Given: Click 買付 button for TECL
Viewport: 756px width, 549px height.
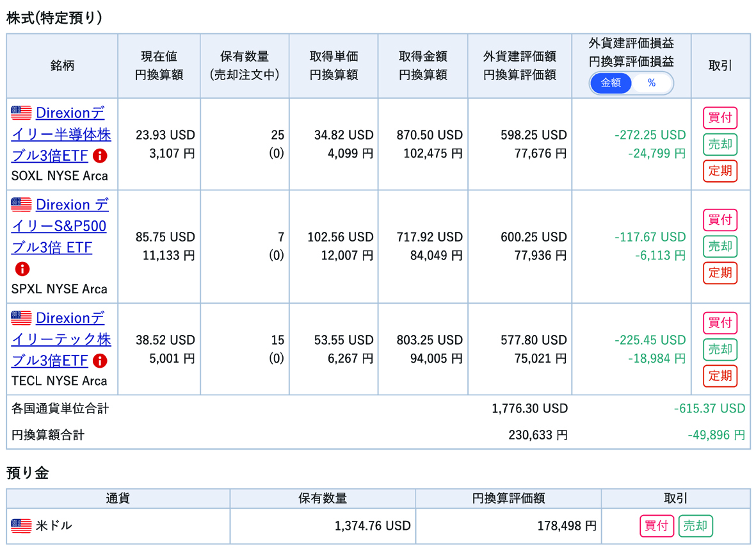Looking at the screenshot, I should [720, 323].
